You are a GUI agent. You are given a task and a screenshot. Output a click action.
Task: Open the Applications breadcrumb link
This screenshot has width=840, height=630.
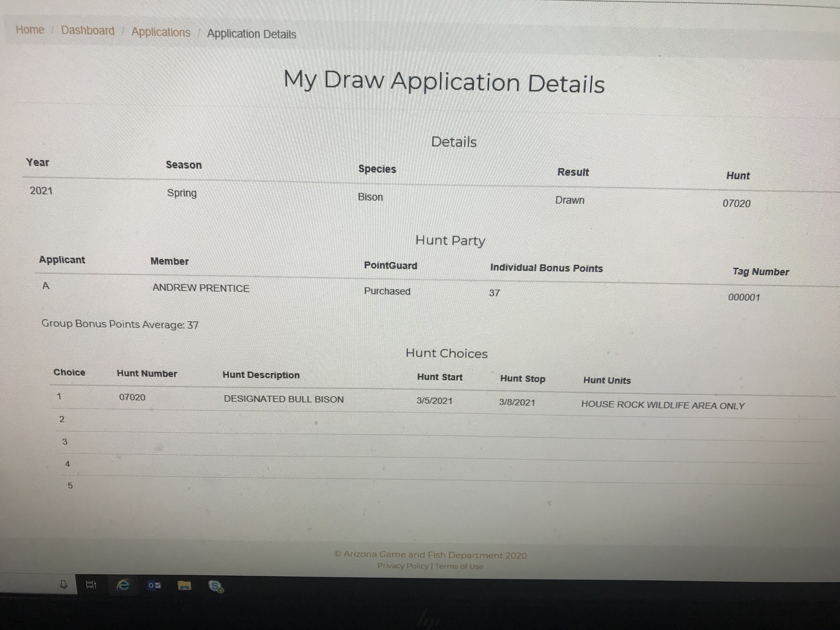[161, 32]
